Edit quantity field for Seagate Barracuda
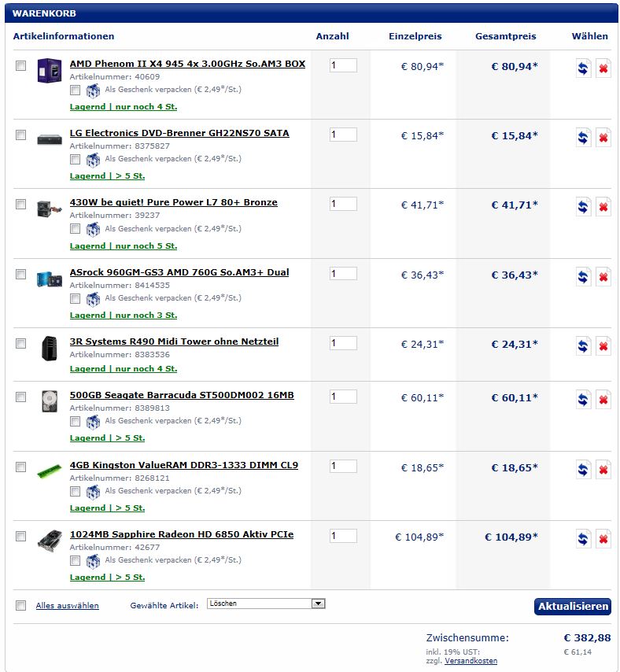Viewport: 620px width, 672px height. [343, 397]
